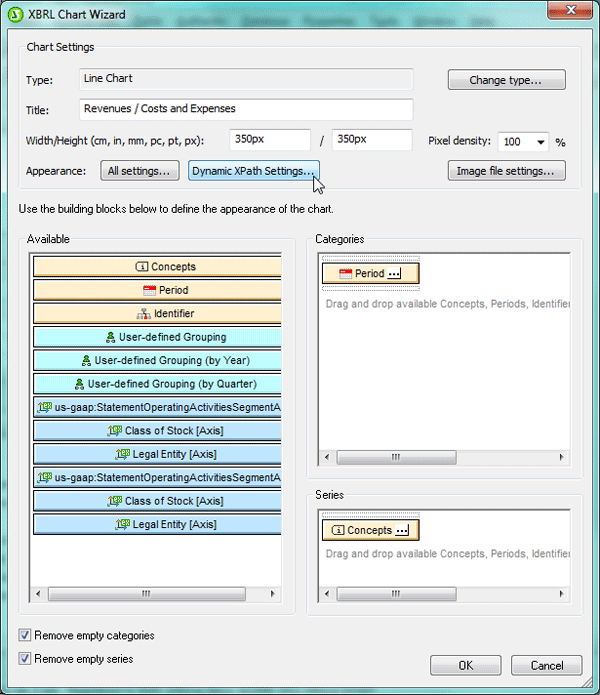Viewport: 600px width, 695px height.
Task: Confirm the wizard with OK
Action: (466, 665)
